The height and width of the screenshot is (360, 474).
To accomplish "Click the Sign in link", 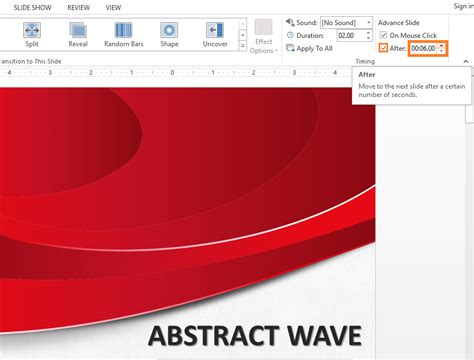I will [464, 6].
